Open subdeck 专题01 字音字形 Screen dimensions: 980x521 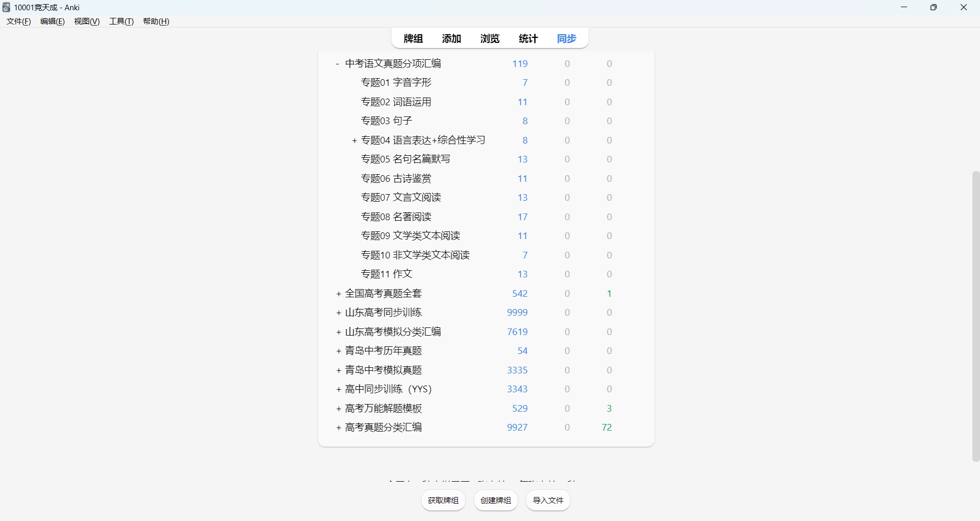click(x=396, y=83)
